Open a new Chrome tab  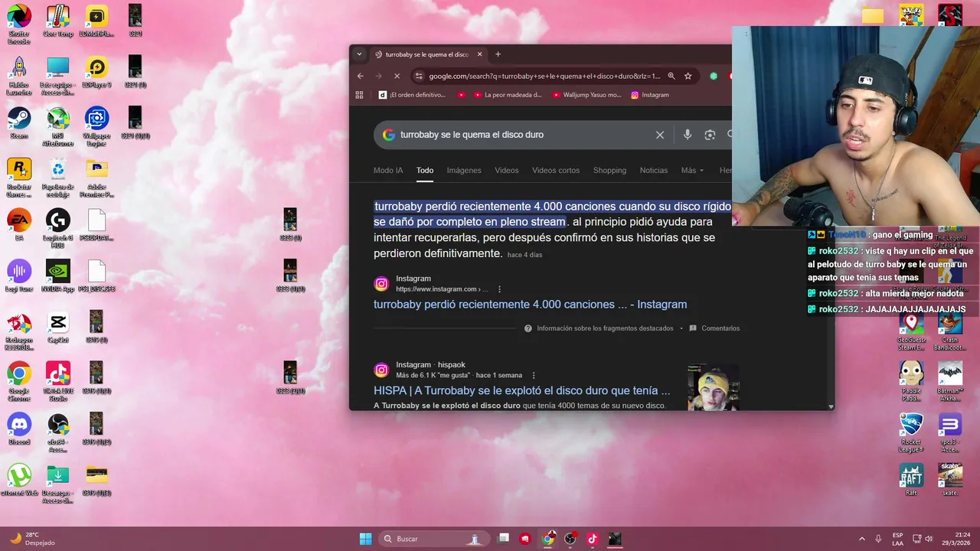(498, 54)
